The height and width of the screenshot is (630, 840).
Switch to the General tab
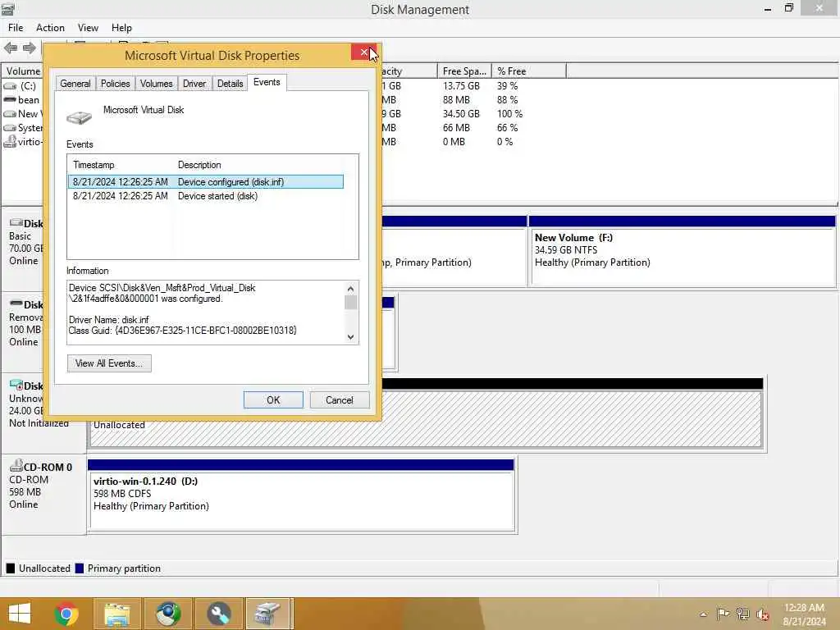click(x=75, y=84)
